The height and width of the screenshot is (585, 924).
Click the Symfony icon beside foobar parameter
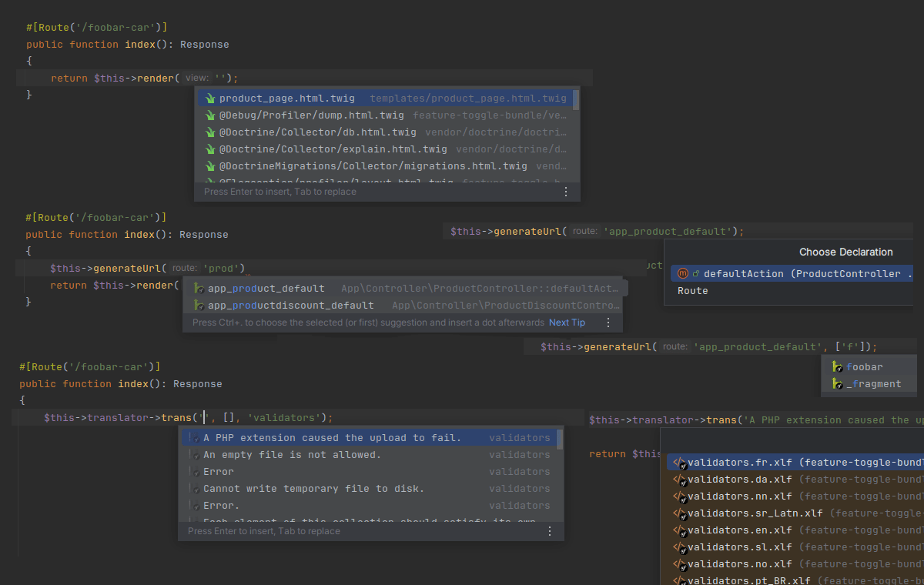pyautogui.click(x=837, y=367)
